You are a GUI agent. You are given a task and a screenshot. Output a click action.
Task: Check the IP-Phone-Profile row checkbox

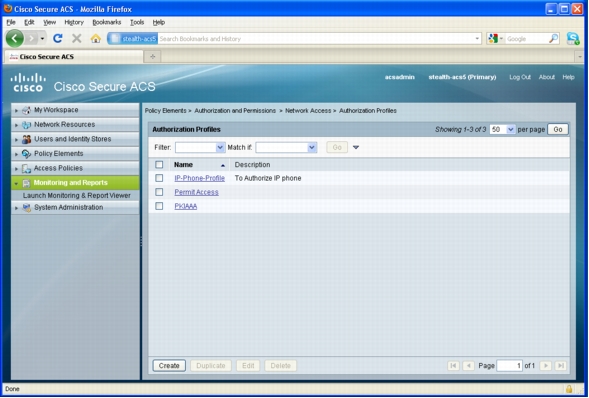click(159, 178)
